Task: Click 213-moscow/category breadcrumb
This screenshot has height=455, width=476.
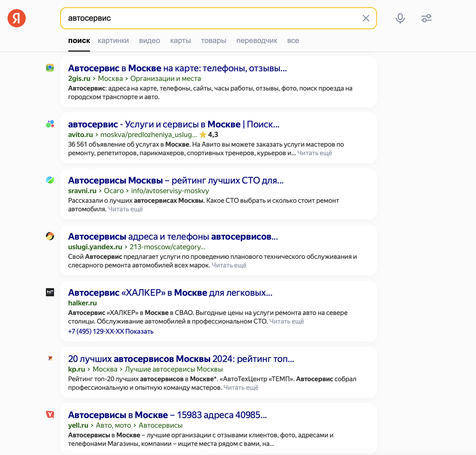Action: pyautogui.click(x=167, y=247)
